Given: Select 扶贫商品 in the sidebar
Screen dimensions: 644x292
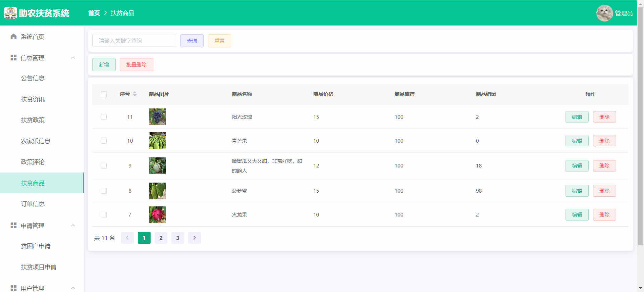Looking at the screenshot, I should coord(42,183).
